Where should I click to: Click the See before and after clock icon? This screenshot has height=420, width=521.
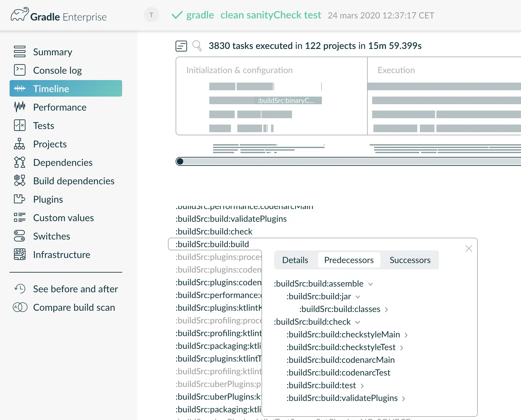coord(20,288)
